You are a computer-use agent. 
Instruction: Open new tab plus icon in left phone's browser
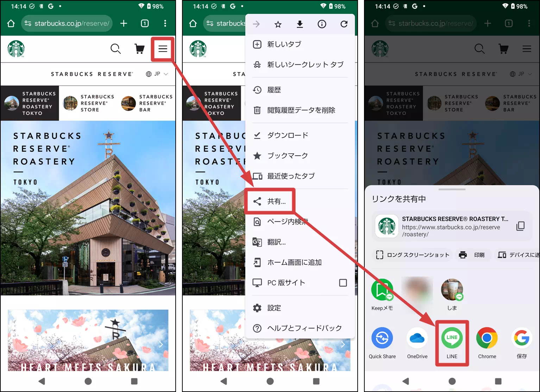tap(124, 24)
